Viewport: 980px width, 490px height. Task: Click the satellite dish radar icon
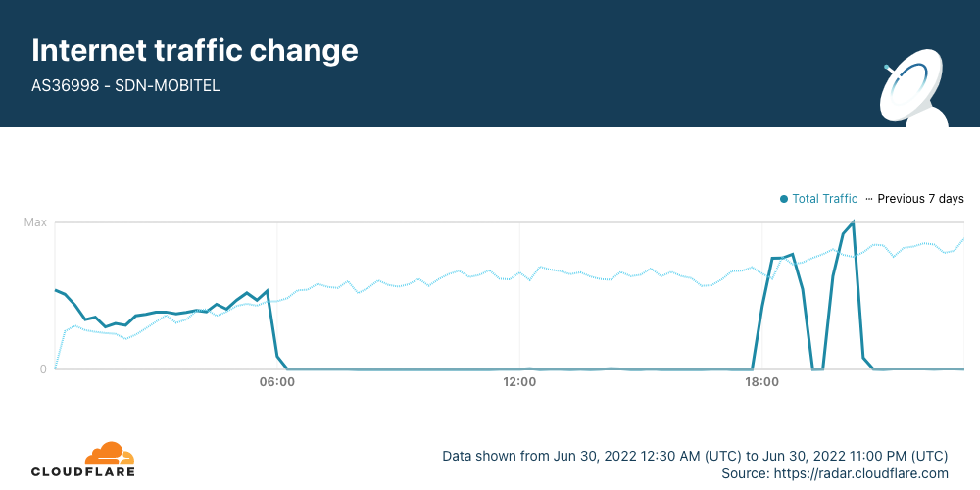click(913, 93)
